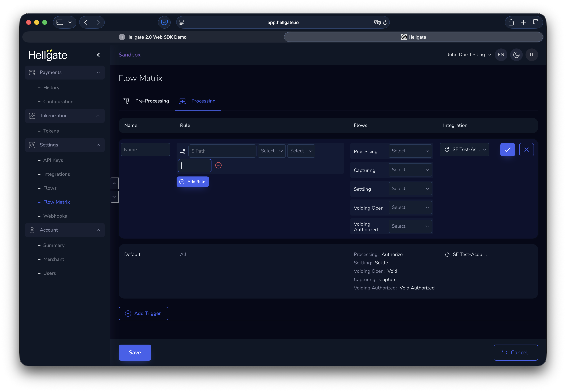
Task: Click the red remove rule icon
Action: click(x=218, y=165)
